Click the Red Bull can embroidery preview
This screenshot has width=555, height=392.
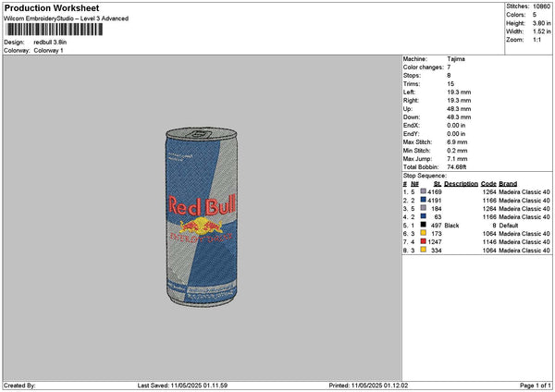click(202, 217)
